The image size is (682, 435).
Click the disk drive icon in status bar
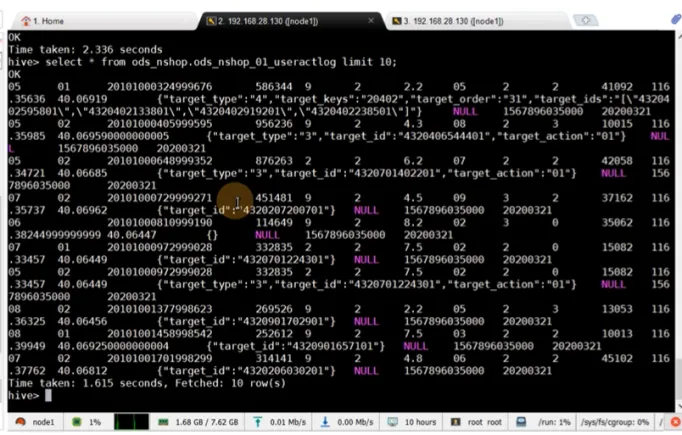tap(521, 422)
